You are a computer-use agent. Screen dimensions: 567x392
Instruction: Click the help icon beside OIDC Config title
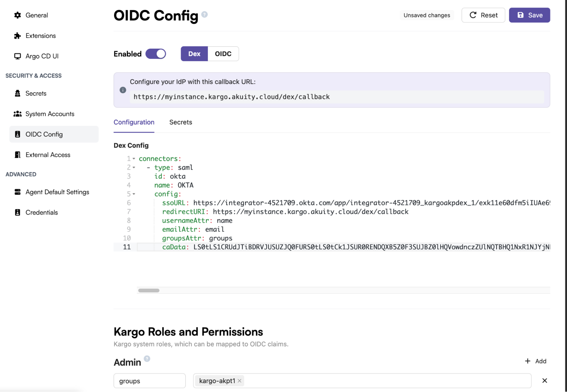click(205, 14)
